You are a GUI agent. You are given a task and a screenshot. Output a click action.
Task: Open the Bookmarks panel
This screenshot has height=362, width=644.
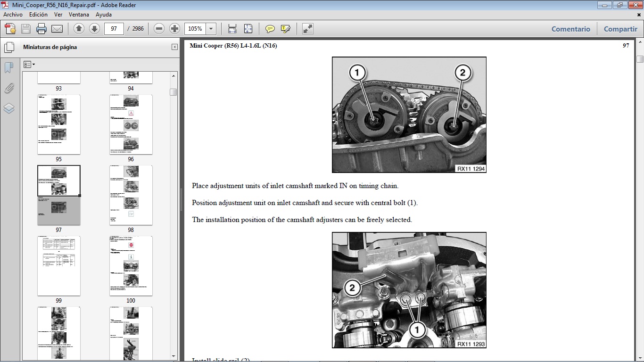tap(9, 67)
